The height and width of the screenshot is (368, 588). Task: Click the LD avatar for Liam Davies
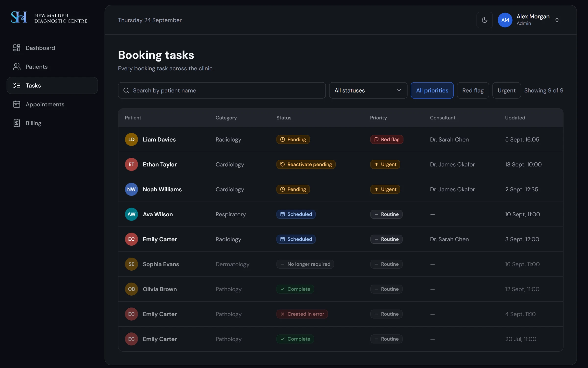click(x=131, y=140)
